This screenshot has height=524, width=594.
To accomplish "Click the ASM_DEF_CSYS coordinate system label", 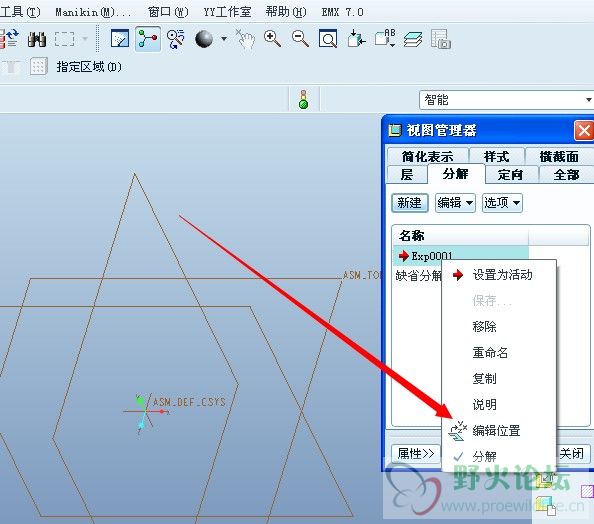I will pos(189,402).
